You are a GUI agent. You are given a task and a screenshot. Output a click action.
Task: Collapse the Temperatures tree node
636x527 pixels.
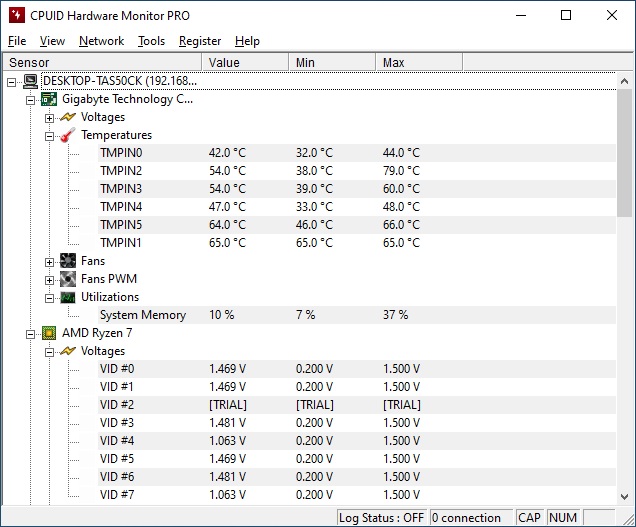point(49,136)
